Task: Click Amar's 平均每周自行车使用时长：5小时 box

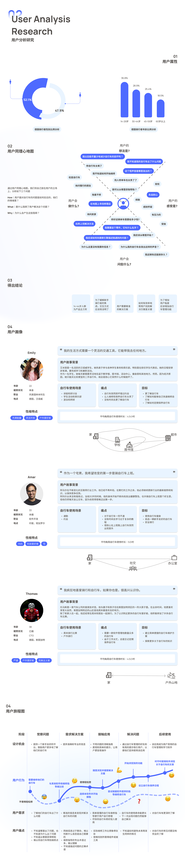Action: click(117, 542)
